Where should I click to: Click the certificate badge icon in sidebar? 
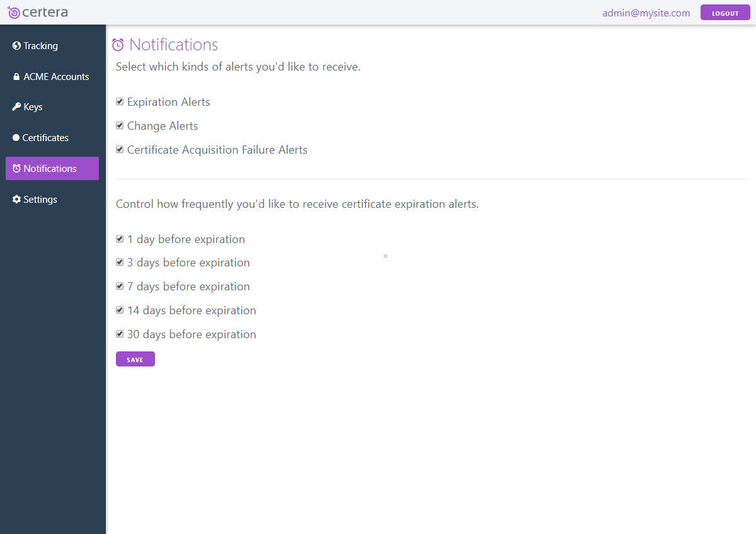point(16,137)
